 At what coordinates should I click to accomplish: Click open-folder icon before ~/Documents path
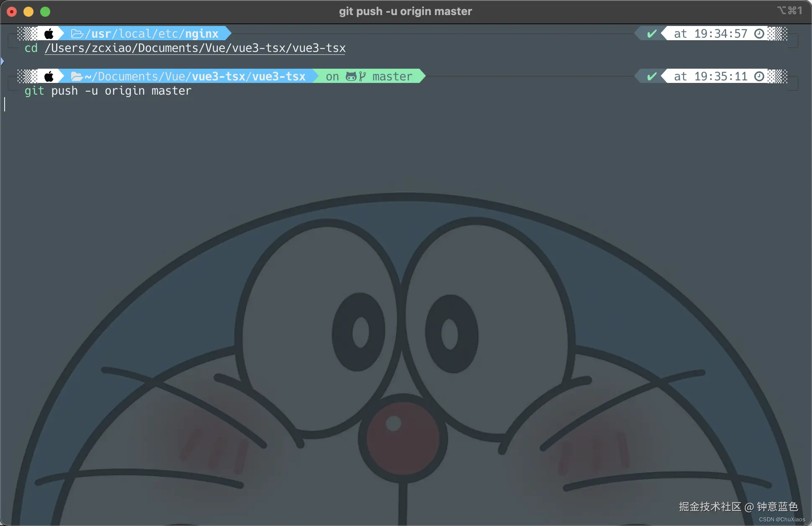pos(77,76)
